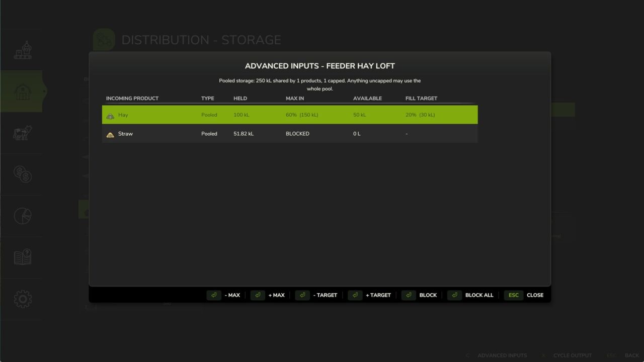Decrease max with the - MAX button
This screenshot has width=644, height=362.
(x=232, y=295)
